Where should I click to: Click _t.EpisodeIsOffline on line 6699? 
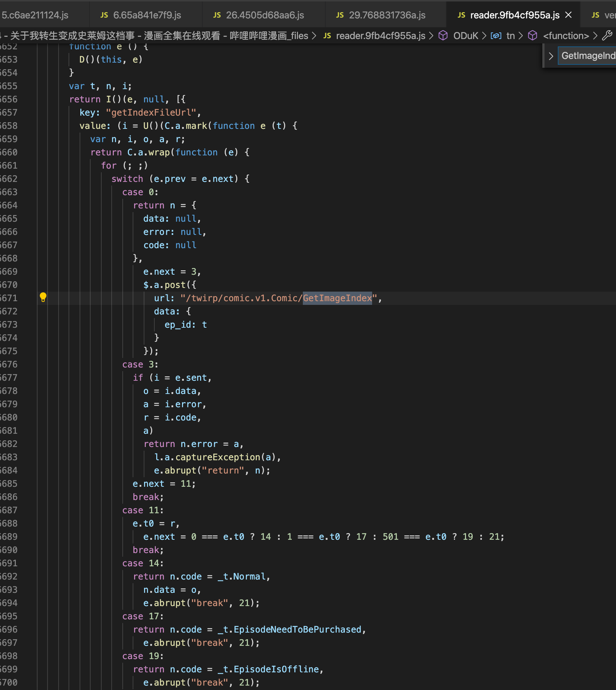click(x=268, y=669)
